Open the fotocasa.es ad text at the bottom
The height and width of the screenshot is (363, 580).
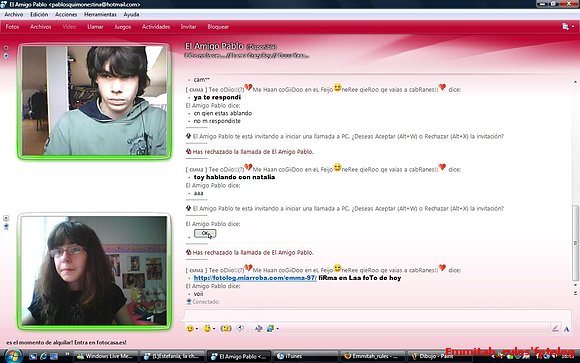[x=66, y=343]
